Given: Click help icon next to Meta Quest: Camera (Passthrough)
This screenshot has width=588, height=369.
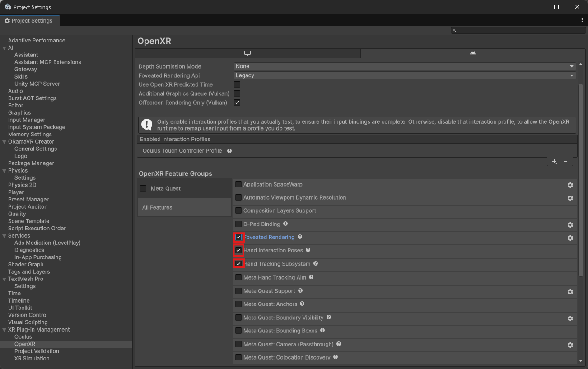Looking at the screenshot, I should (x=339, y=344).
